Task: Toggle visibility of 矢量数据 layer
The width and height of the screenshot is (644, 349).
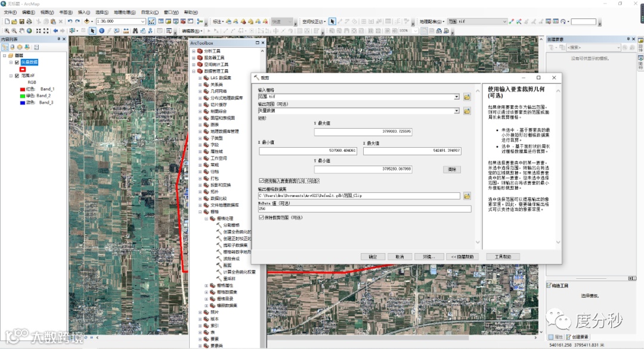Action: point(17,63)
